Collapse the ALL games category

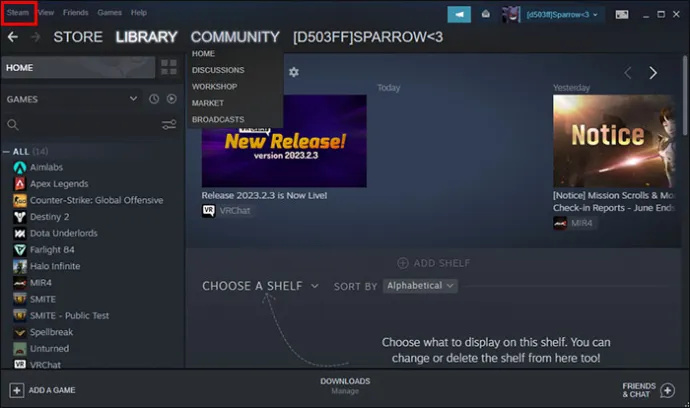(6, 152)
